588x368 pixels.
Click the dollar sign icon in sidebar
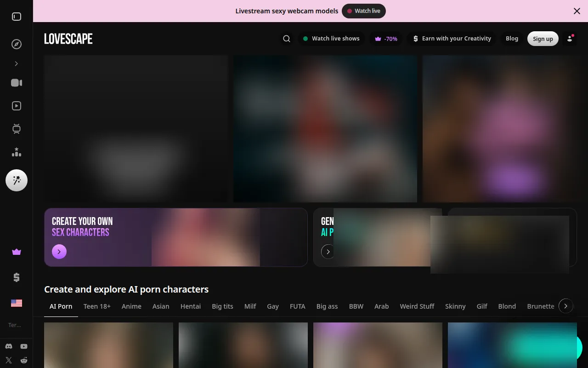[x=17, y=277]
